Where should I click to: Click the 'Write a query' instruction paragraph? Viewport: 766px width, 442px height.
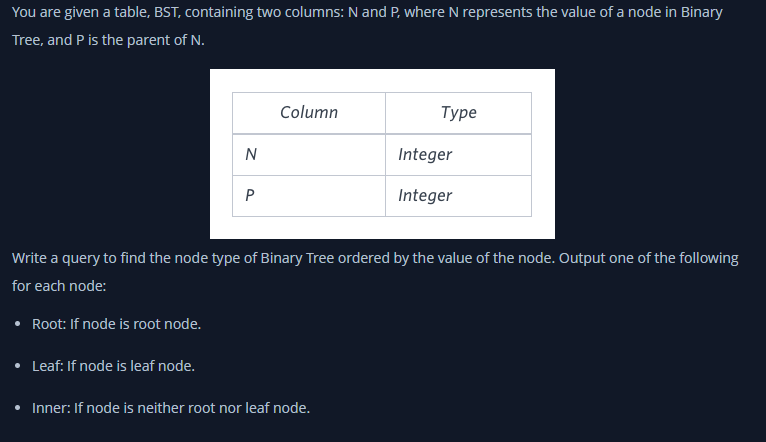(375, 272)
